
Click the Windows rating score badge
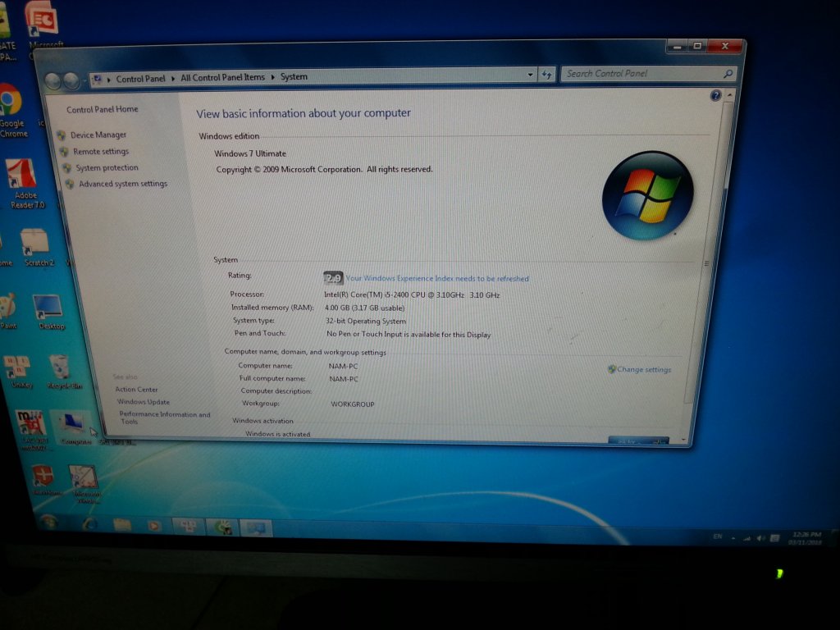pos(333,278)
